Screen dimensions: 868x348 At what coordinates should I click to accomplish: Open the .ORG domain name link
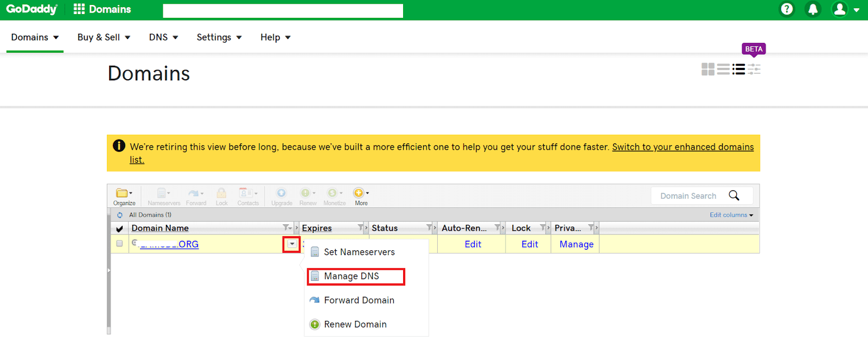coord(169,244)
